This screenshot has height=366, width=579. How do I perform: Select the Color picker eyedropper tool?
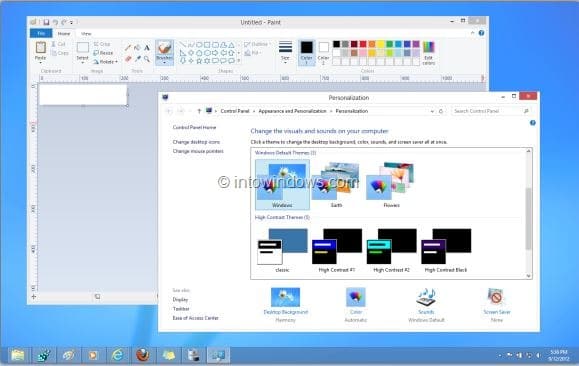pos(137,59)
